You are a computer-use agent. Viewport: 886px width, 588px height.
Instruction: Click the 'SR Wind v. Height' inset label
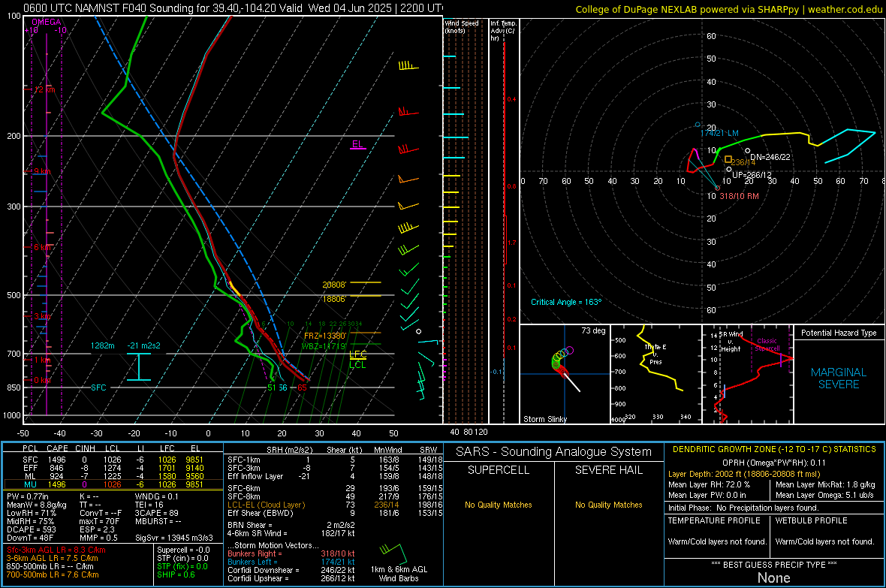coord(731,342)
